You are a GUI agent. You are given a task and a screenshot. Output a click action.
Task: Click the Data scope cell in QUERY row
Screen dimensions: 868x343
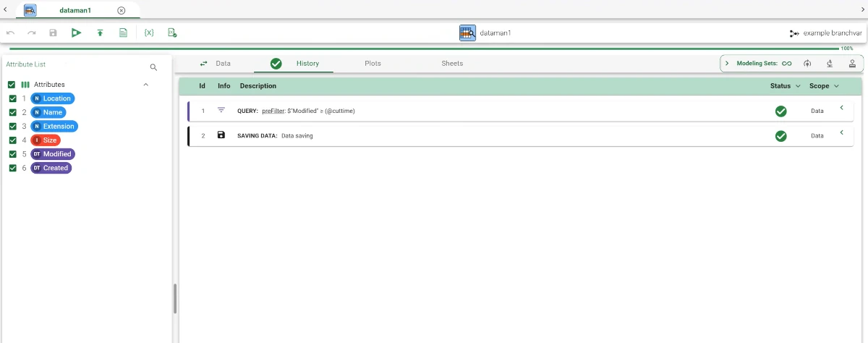(817, 111)
